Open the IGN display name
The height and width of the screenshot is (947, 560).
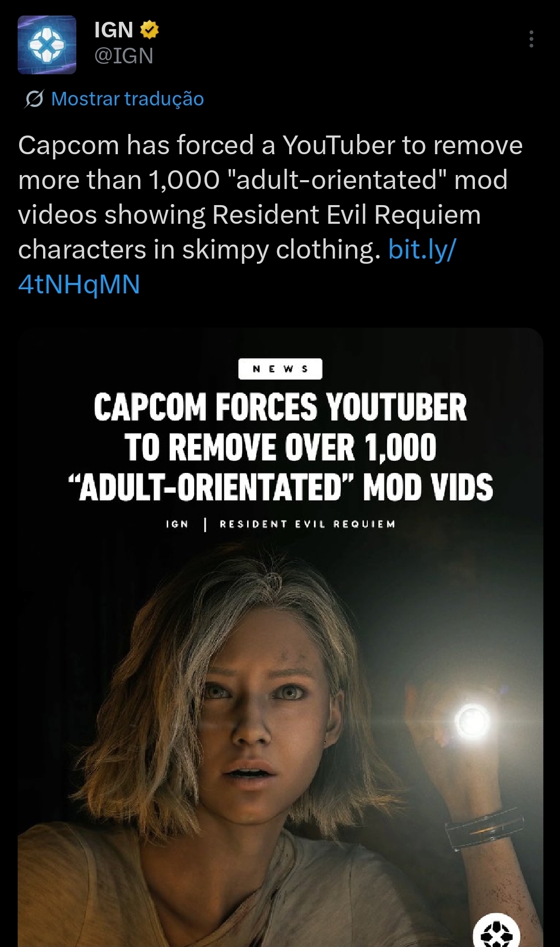(114, 30)
